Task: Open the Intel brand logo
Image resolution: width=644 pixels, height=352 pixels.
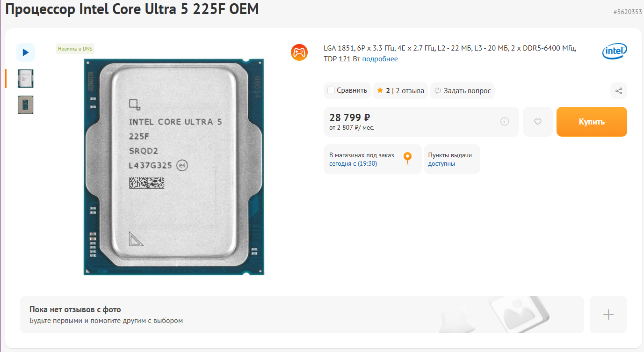Action: pyautogui.click(x=615, y=51)
